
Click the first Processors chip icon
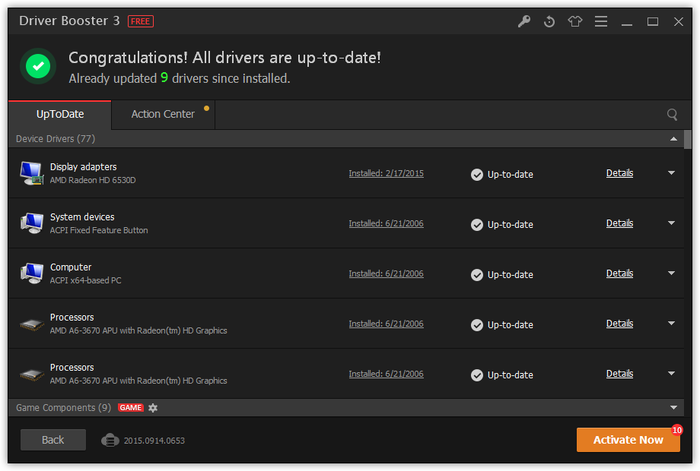coord(32,325)
